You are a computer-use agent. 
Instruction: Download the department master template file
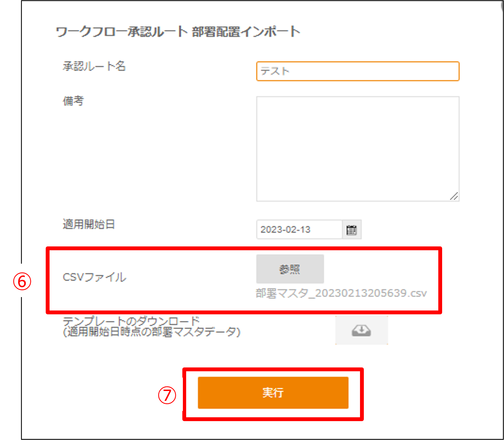coord(361,330)
